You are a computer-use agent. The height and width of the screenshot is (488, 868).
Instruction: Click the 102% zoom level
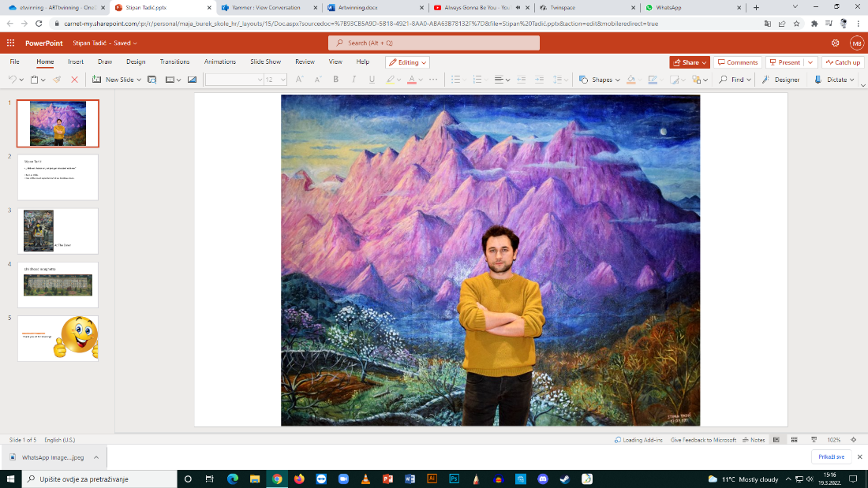[834, 440]
